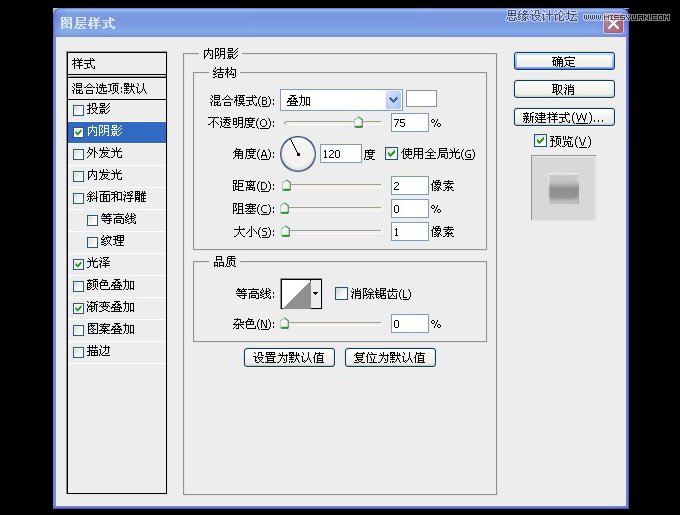Click 设置为默认值 button
680x515 pixels.
289,358
